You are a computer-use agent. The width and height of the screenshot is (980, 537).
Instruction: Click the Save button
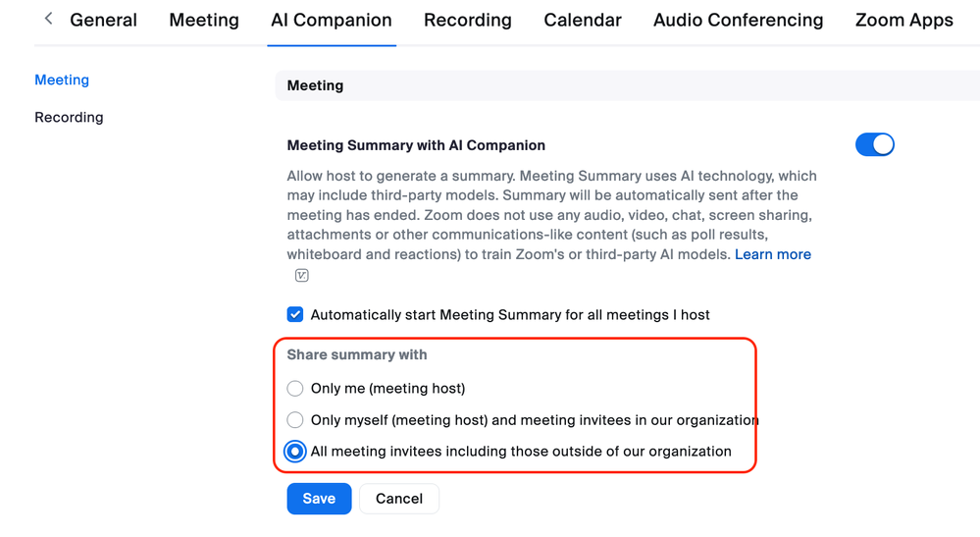pos(319,499)
